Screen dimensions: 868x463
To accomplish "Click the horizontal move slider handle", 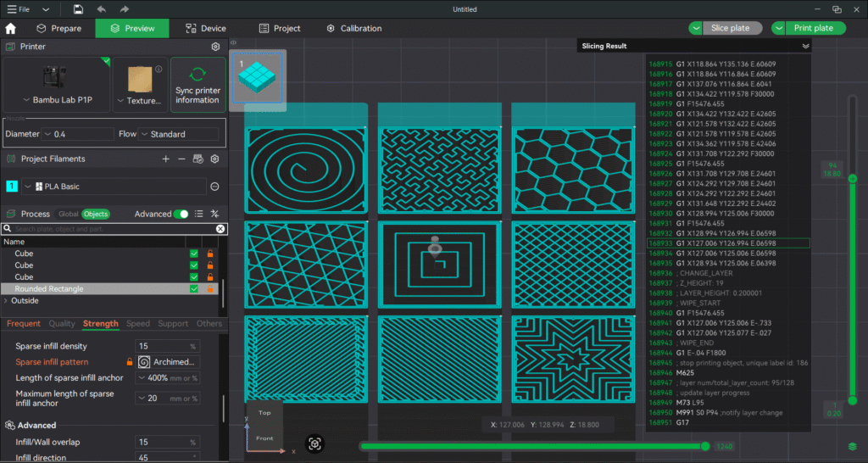I will [x=704, y=446].
